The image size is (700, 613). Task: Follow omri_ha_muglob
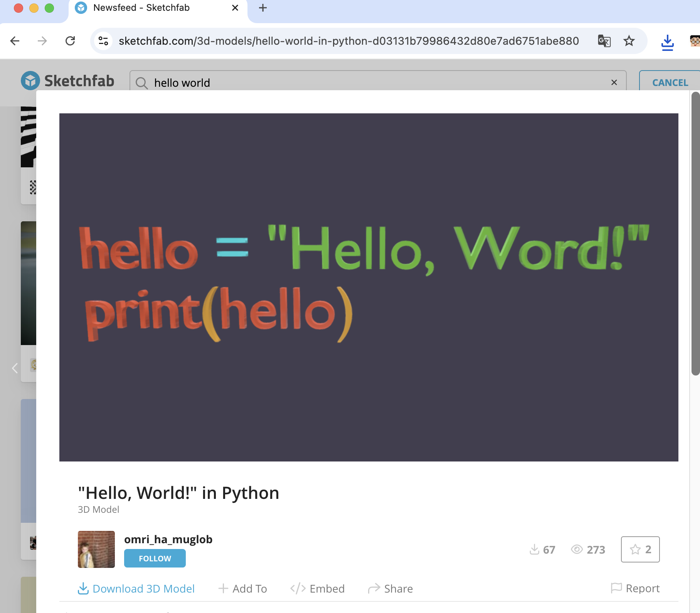coord(155,559)
